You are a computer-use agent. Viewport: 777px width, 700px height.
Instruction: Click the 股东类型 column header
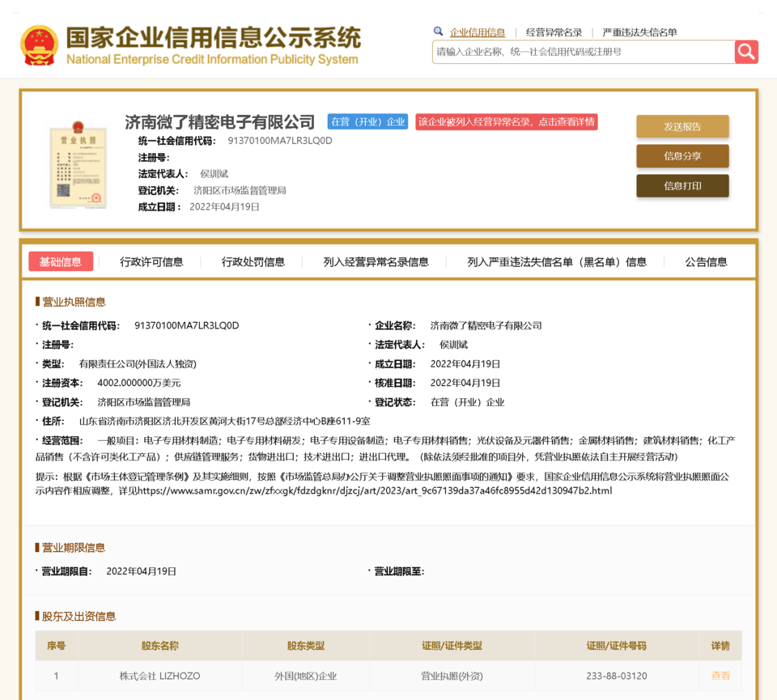click(305, 646)
